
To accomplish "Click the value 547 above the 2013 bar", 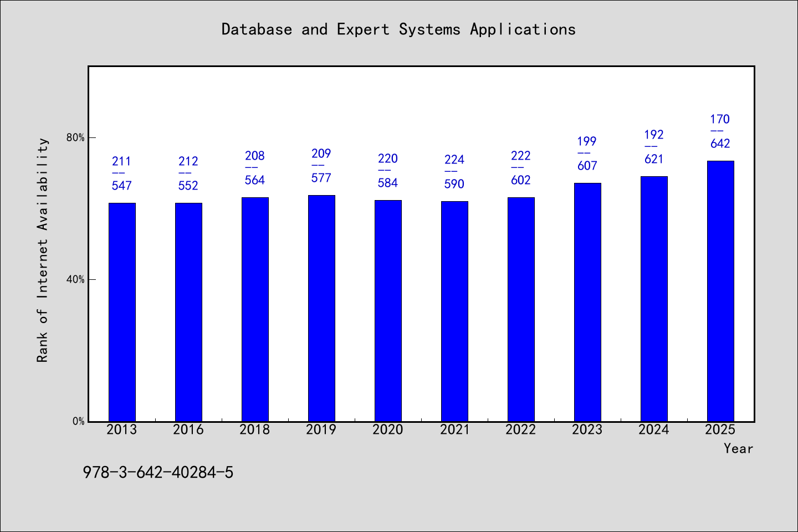I will click(122, 186).
